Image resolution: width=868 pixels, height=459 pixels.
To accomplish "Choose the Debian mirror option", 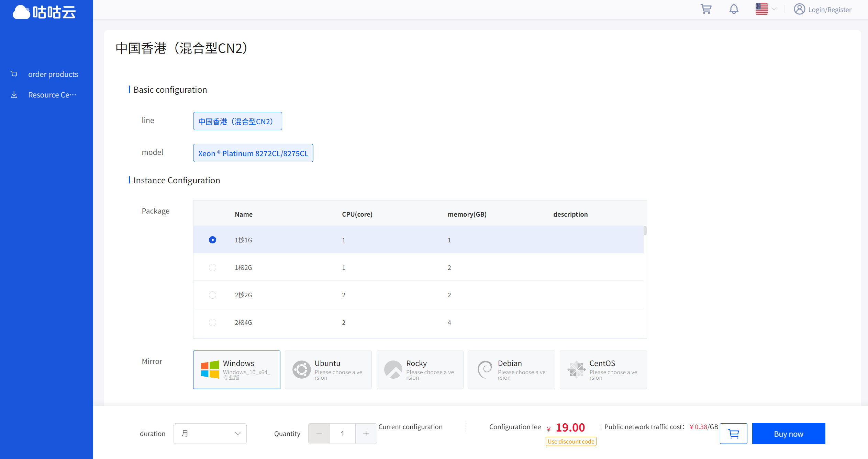I will coord(511,369).
